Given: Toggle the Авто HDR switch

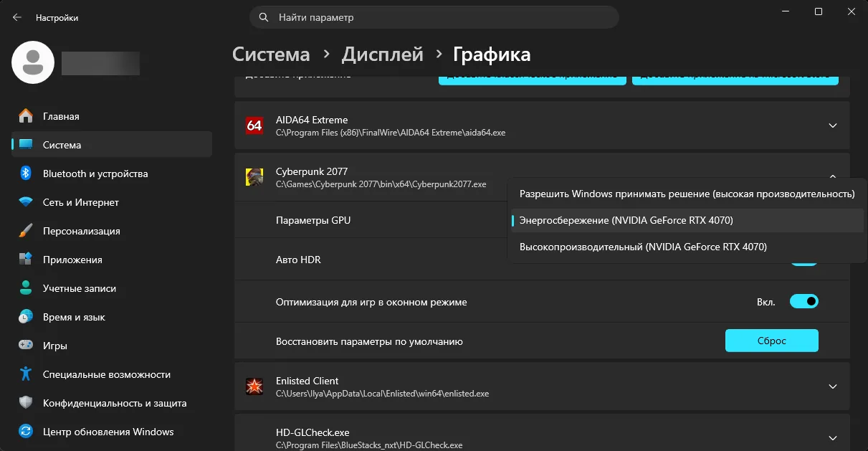Looking at the screenshot, I should click(x=804, y=263).
